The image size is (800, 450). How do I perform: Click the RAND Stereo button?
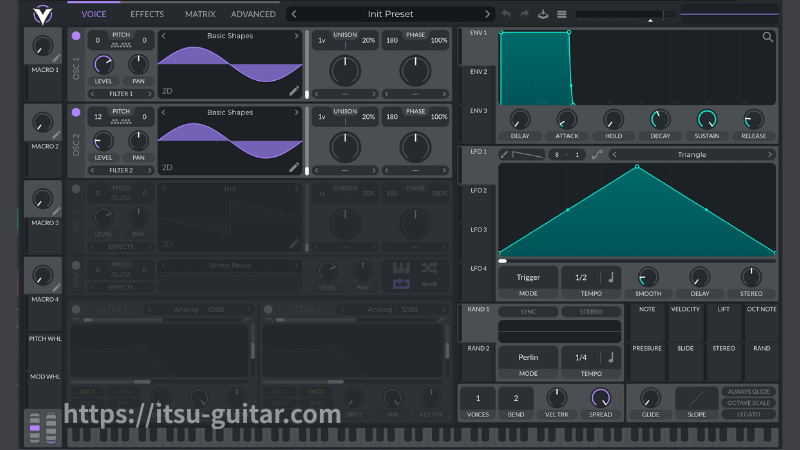coord(591,311)
